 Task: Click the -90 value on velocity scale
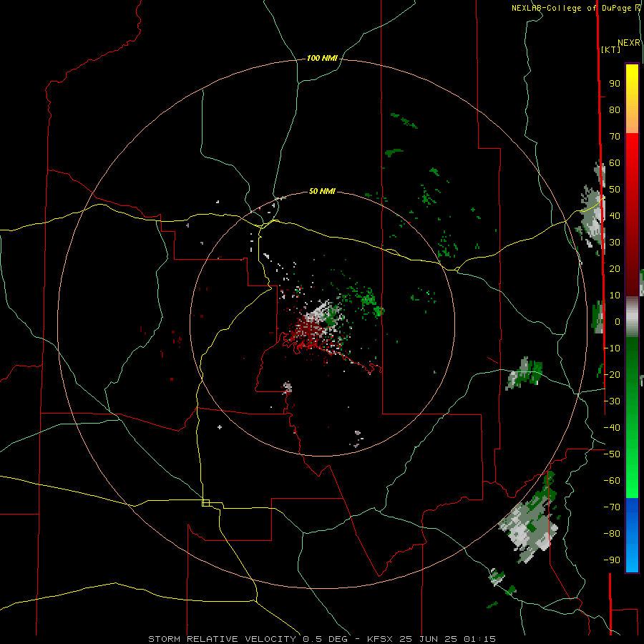612,560
